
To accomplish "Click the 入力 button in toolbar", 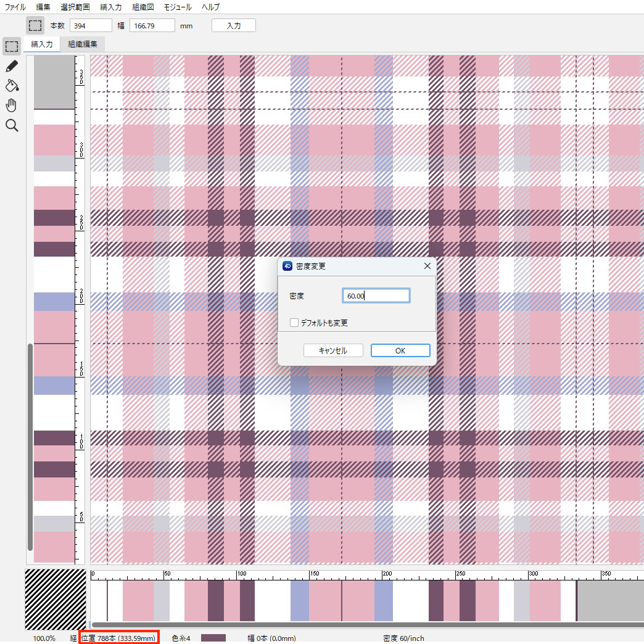I will click(233, 26).
